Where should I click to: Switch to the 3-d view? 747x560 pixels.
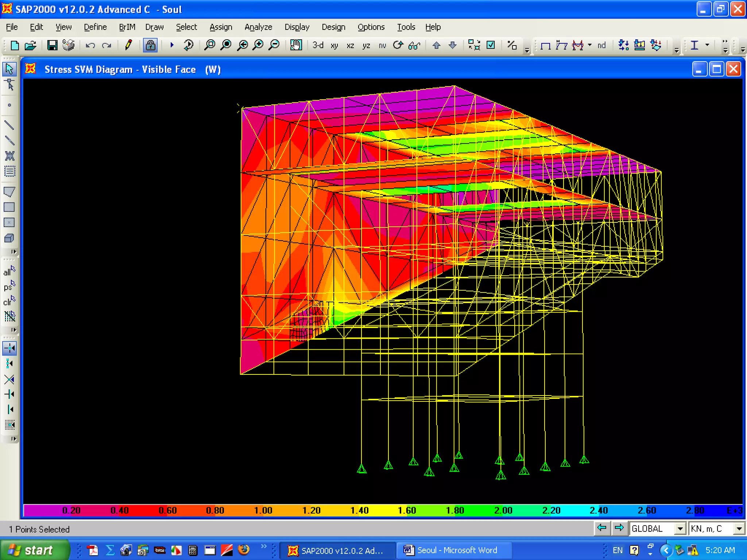pyautogui.click(x=318, y=45)
